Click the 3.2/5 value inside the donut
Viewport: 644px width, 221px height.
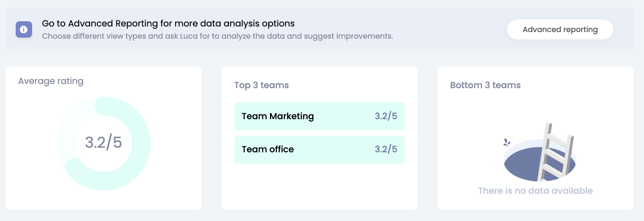104,142
